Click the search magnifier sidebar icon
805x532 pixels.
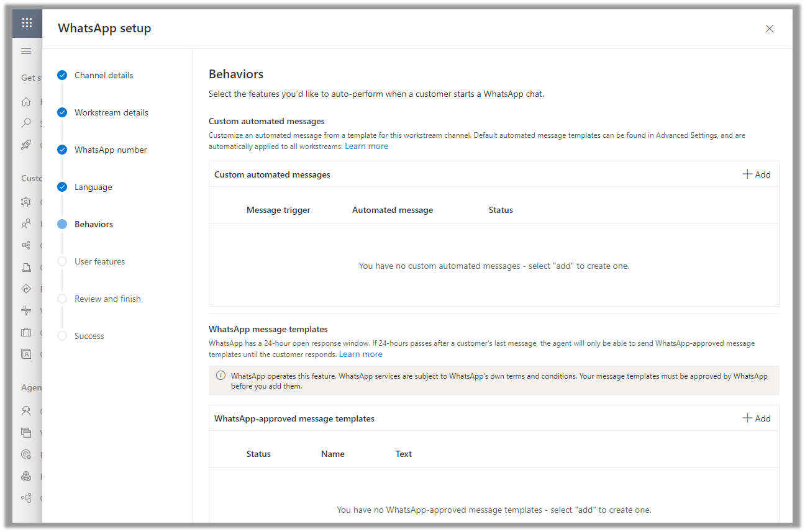tap(26, 123)
